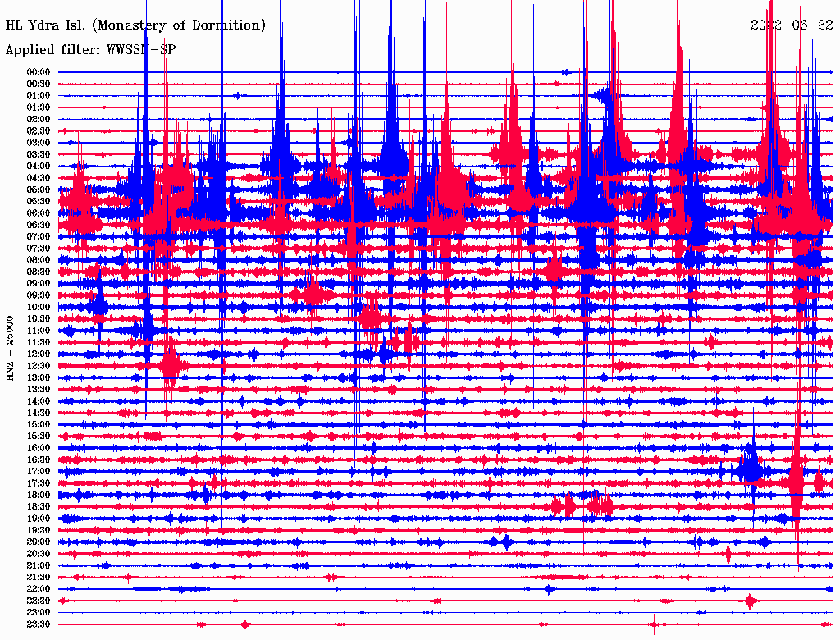Select the 21:00 time label
The width and height of the screenshot is (840, 640).
pos(39,565)
